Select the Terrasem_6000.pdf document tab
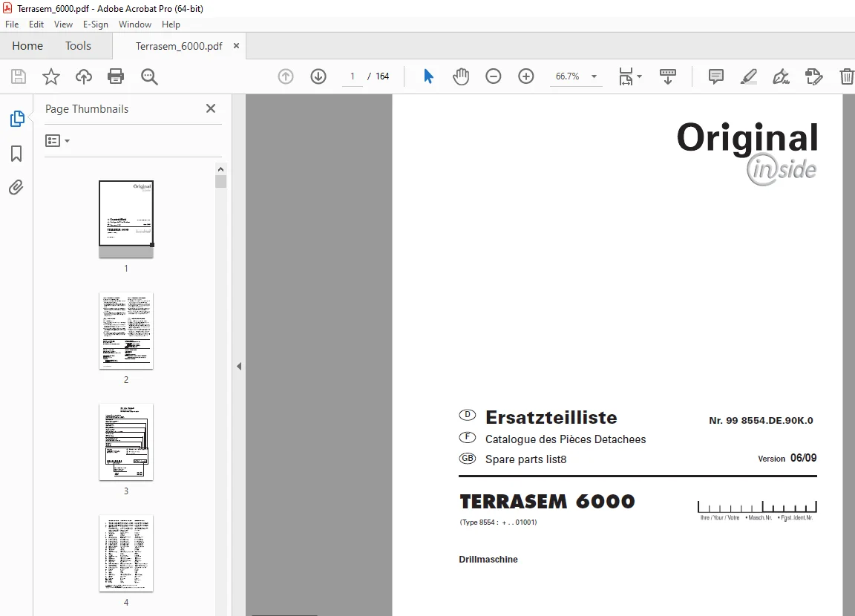Image resolution: width=855 pixels, height=616 pixels. (x=179, y=46)
